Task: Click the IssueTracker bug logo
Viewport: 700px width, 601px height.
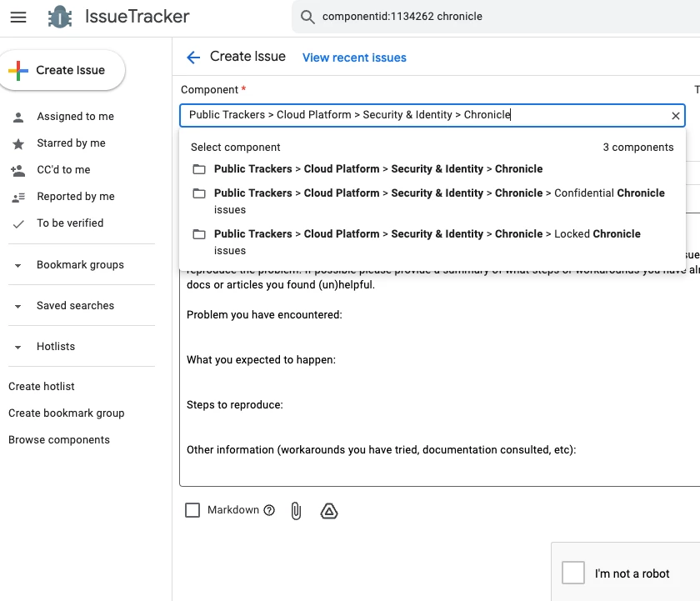Action: tap(60, 17)
